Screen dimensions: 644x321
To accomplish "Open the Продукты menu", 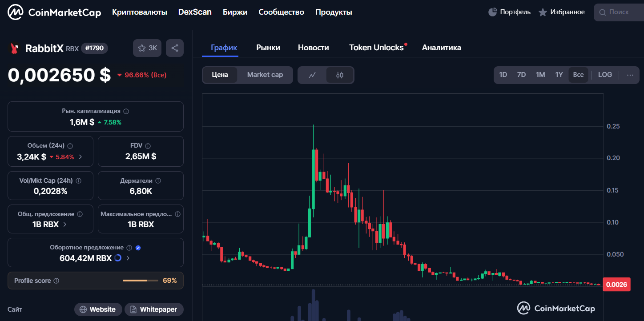I will click(x=334, y=12).
